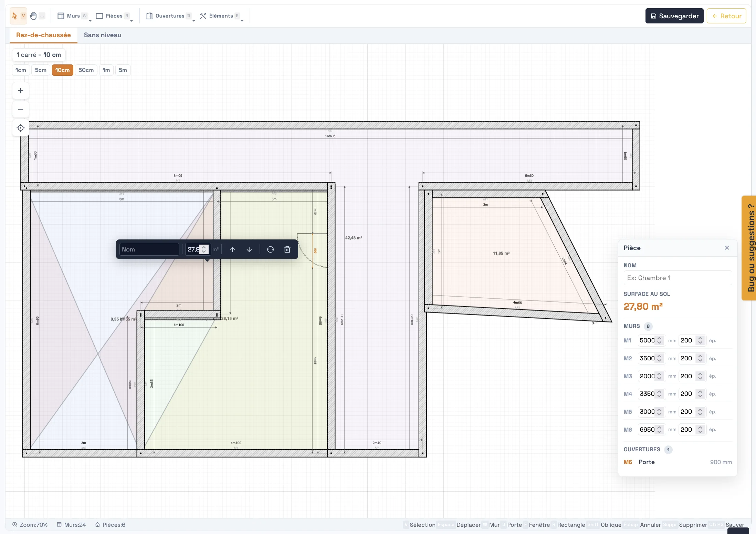Delete room with trash icon
The image size is (756, 534).
coord(287,249)
